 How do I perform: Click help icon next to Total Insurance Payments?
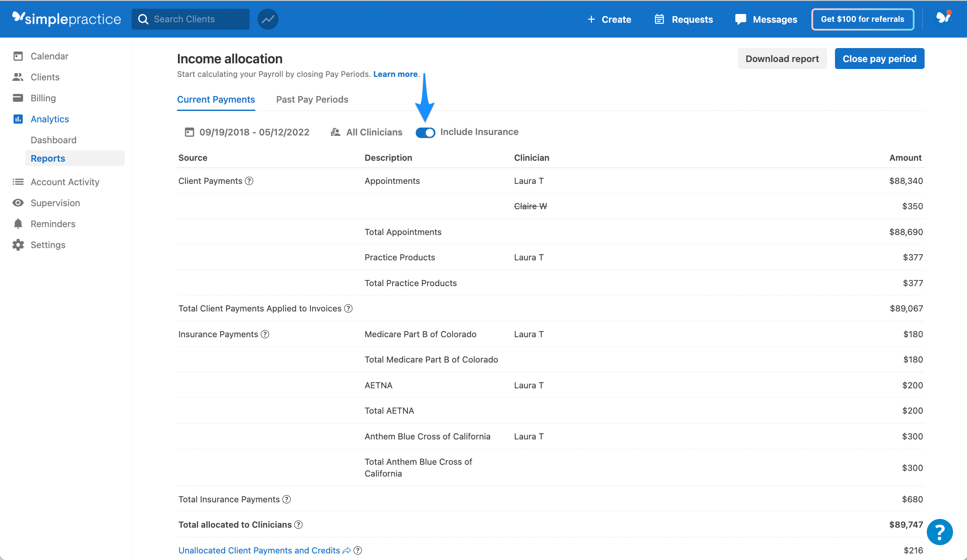(x=286, y=499)
